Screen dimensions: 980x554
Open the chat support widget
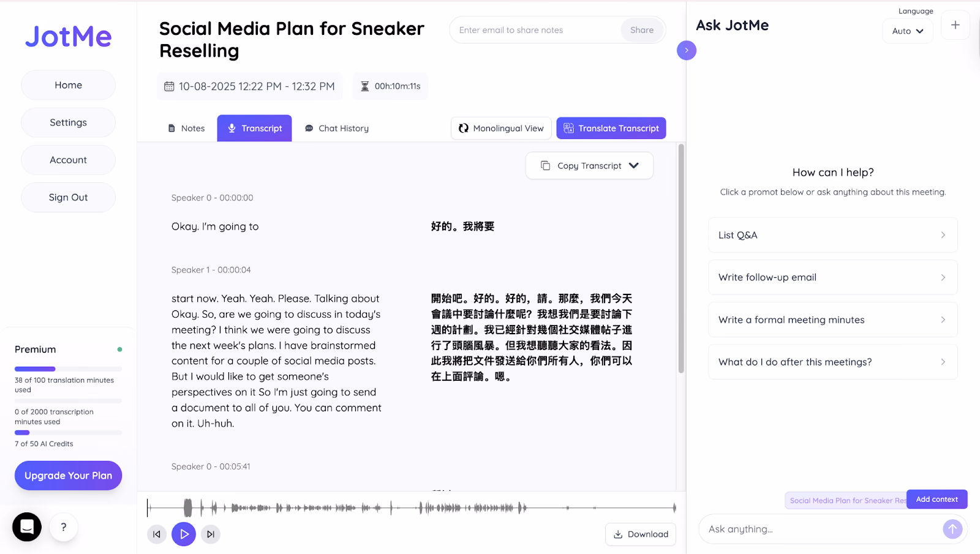click(x=27, y=526)
